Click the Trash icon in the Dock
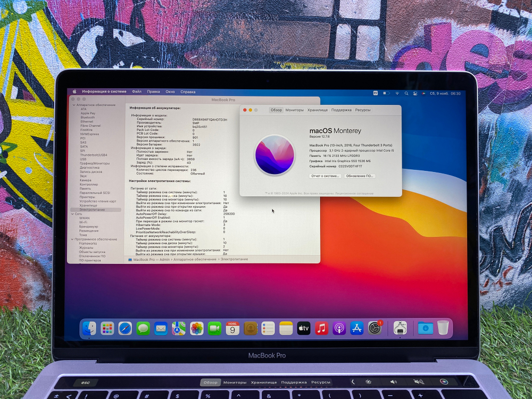The height and width of the screenshot is (399, 532). pyautogui.click(x=444, y=327)
